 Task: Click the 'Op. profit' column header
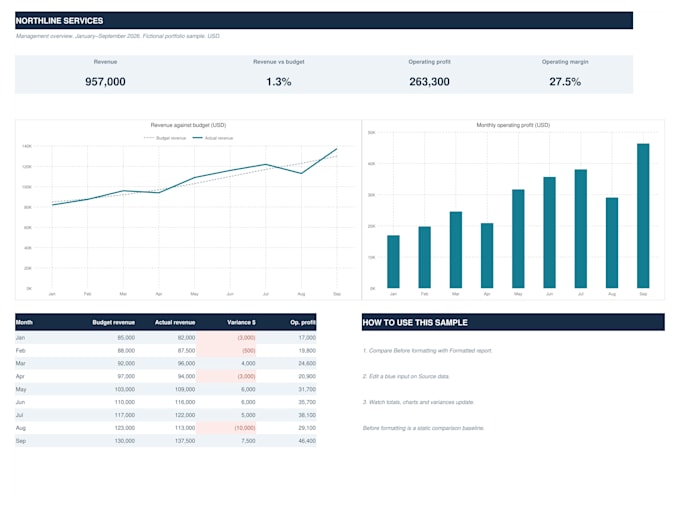pos(303,322)
